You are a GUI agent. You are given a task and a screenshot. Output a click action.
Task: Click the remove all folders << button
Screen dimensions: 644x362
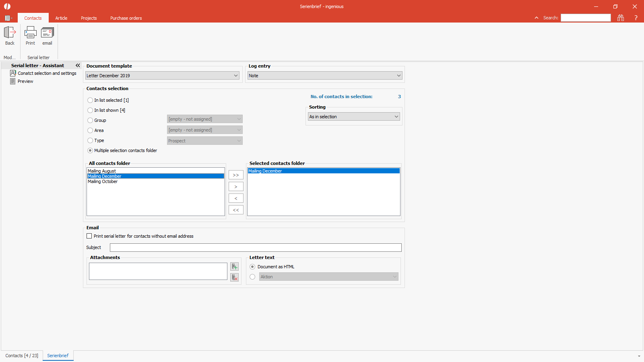(x=236, y=210)
